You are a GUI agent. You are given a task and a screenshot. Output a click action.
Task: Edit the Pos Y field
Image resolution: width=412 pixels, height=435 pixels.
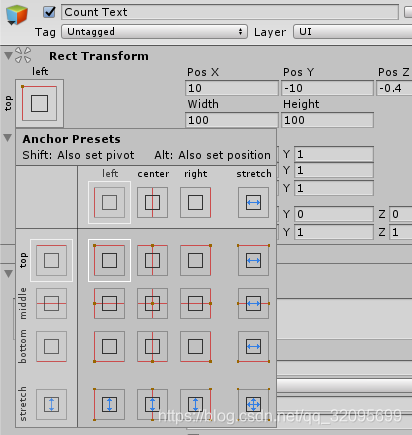327,88
